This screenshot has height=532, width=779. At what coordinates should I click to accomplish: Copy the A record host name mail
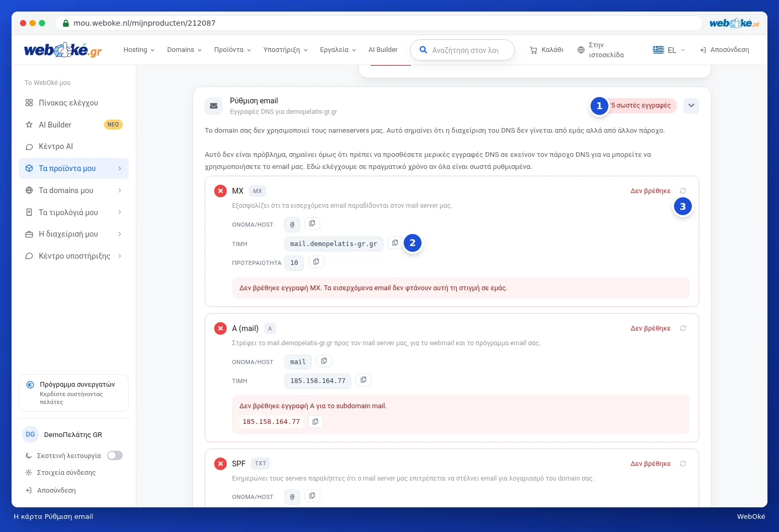[324, 361]
